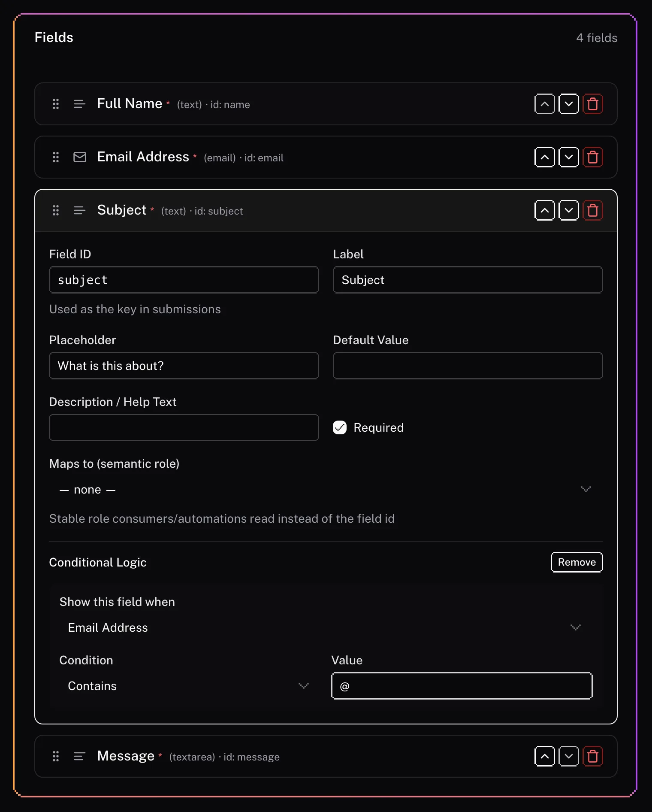Delete the Full Name field
Image resolution: width=652 pixels, height=812 pixels.
click(x=592, y=104)
